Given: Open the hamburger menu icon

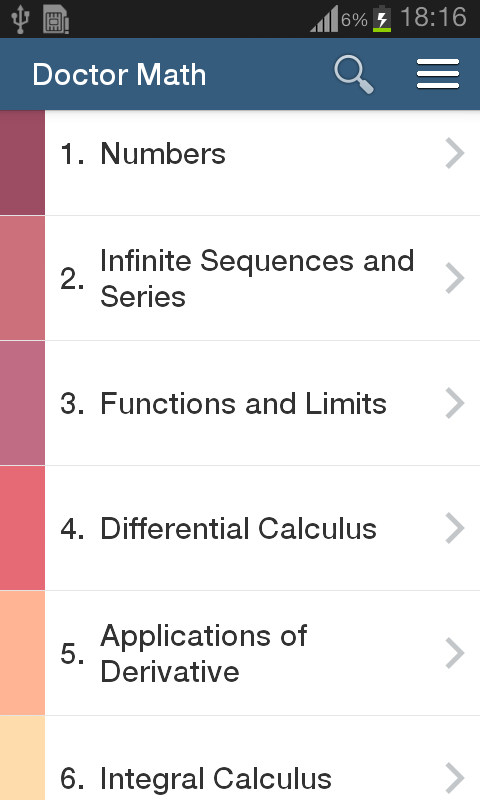Looking at the screenshot, I should coord(438,74).
